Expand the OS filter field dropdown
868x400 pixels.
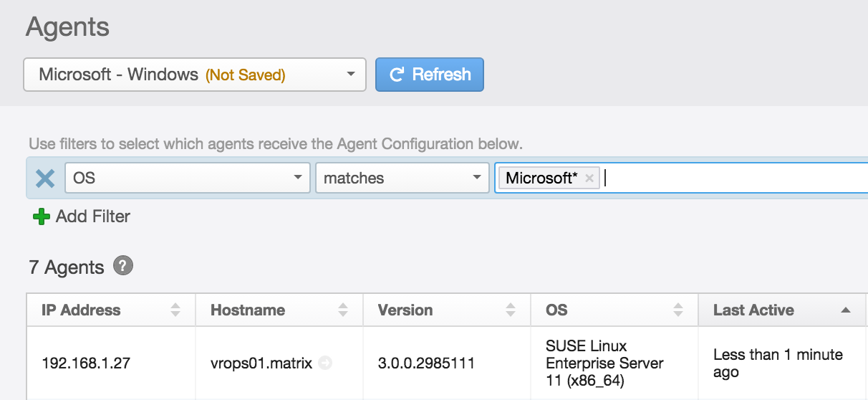pos(298,178)
